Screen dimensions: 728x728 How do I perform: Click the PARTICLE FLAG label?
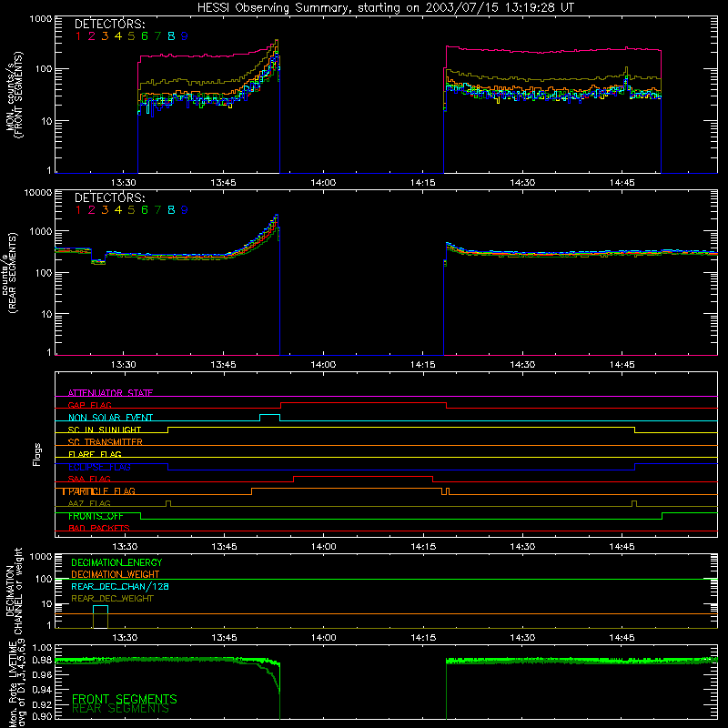click(102, 491)
